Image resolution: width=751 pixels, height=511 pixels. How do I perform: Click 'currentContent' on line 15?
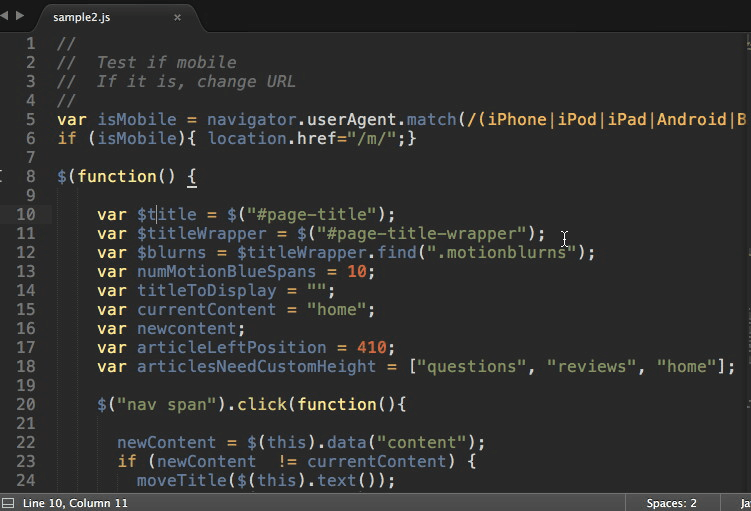click(206, 309)
